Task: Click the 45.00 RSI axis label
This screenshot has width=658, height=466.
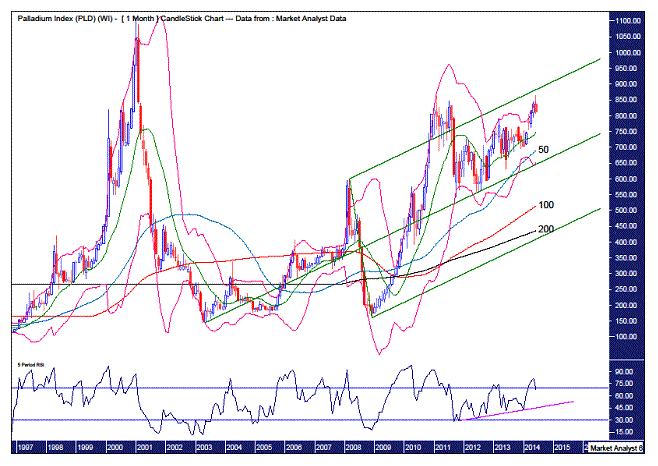Action: tap(624, 408)
